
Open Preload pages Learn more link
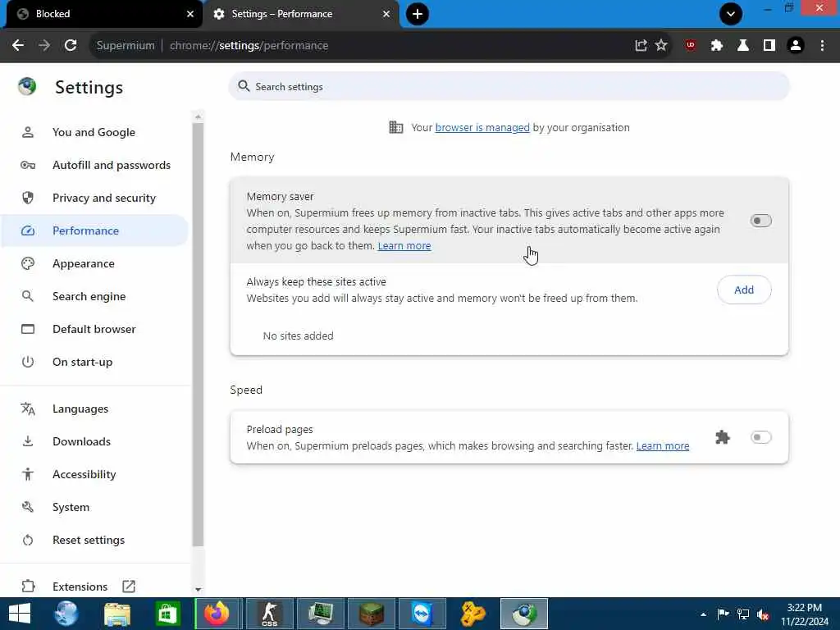click(663, 445)
